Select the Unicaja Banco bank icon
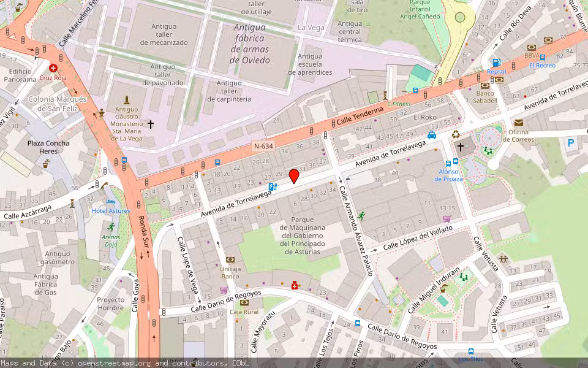 [x=230, y=260]
